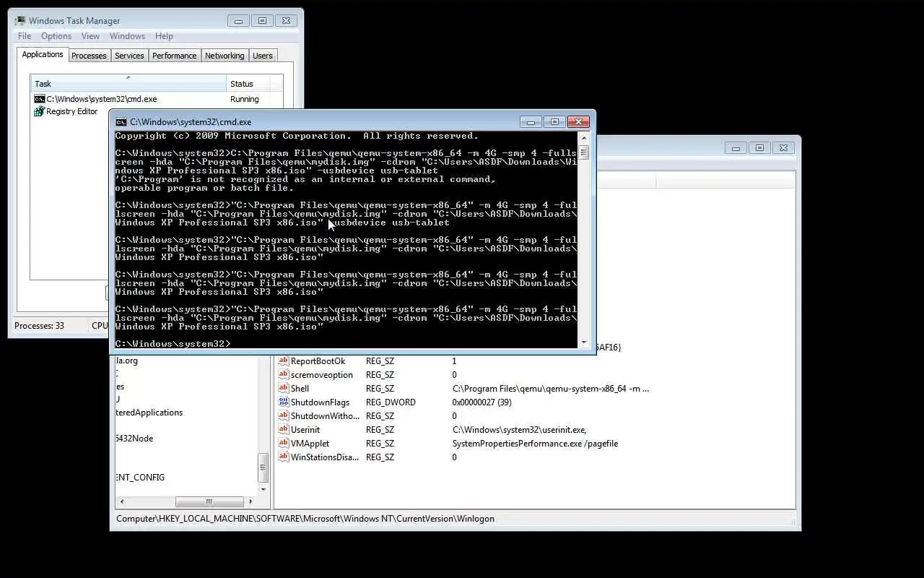Open the cmd.exe window system menu icon
The image size is (924, 578).
pos(121,122)
